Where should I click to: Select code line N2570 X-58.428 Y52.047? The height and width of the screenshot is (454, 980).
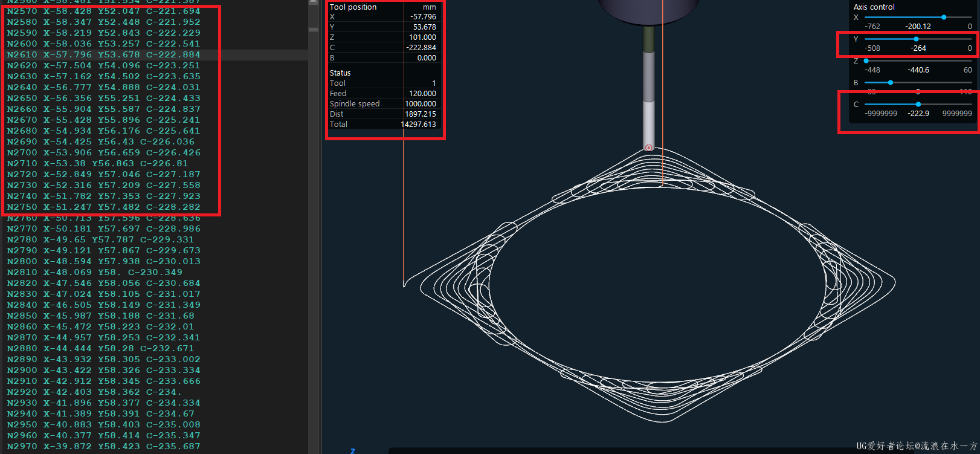[103, 11]
